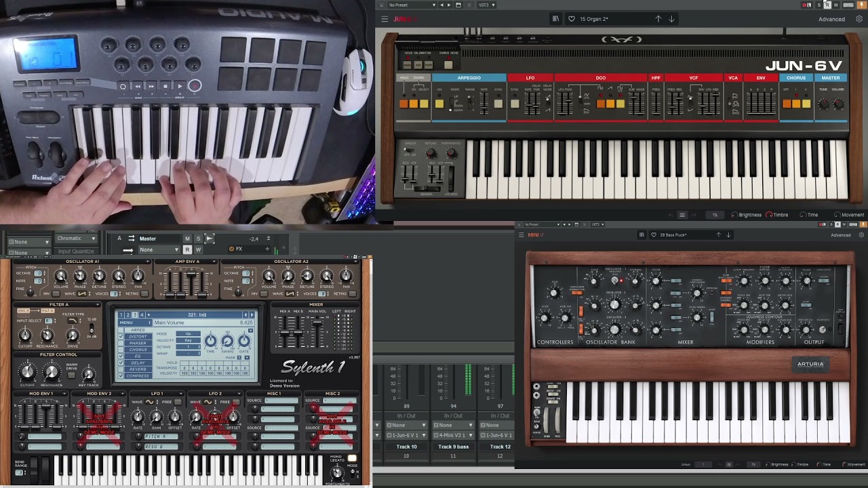Click Input Quantize button

tap(76, 251)
